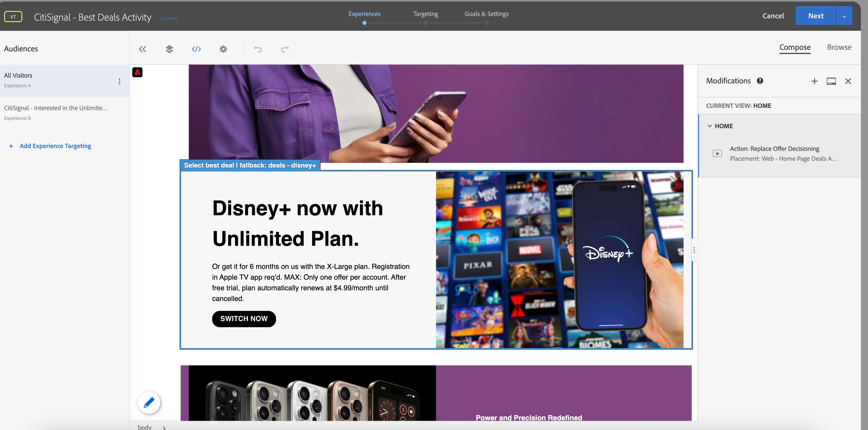
Task: Click the device preview screen icon
Action: [x=831, y=81]
